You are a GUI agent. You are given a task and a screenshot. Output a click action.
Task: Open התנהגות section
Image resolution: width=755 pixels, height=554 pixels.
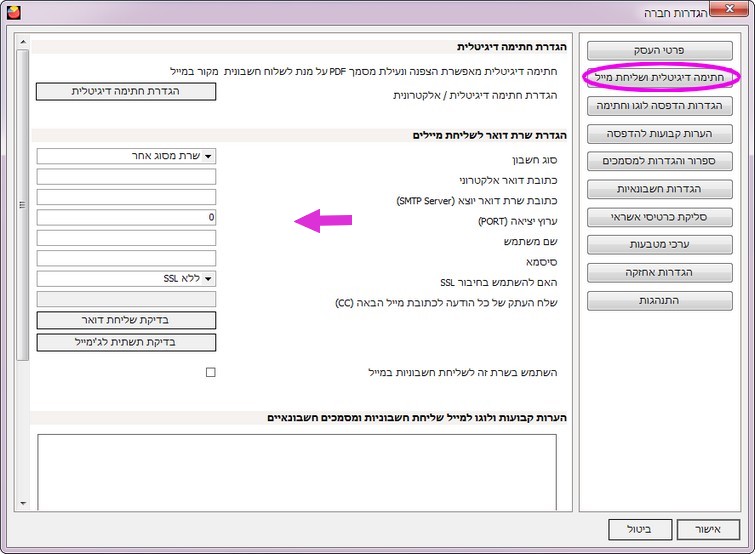point(660,300)
